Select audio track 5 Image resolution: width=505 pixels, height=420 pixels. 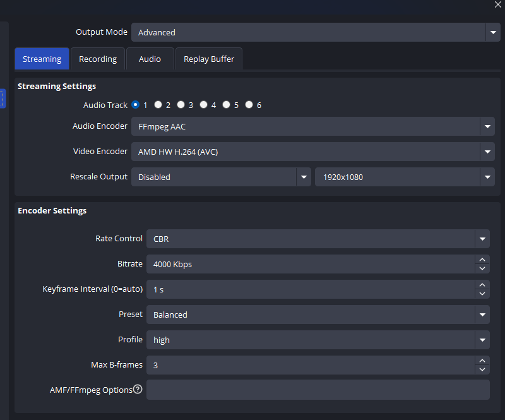(227, 105)
